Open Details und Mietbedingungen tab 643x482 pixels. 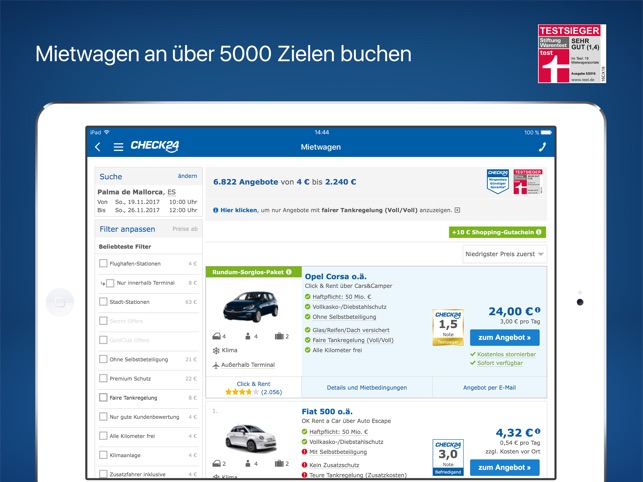(367, 387)
